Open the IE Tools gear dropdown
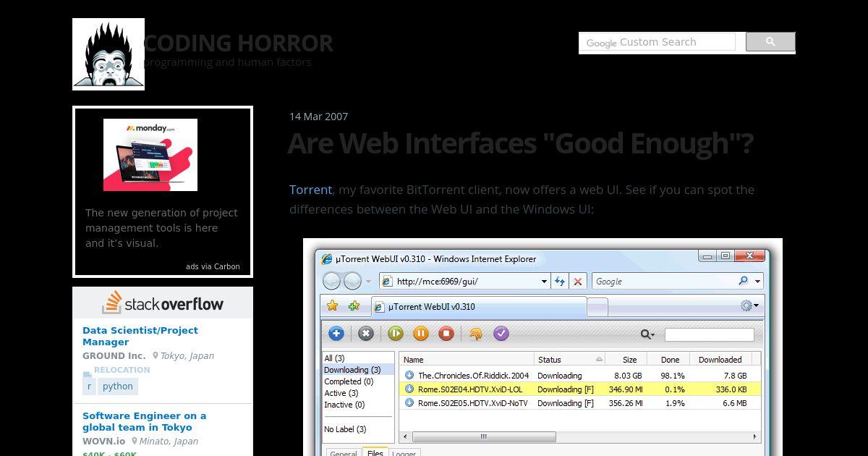The image size is (868, 456). coord(750,306)
